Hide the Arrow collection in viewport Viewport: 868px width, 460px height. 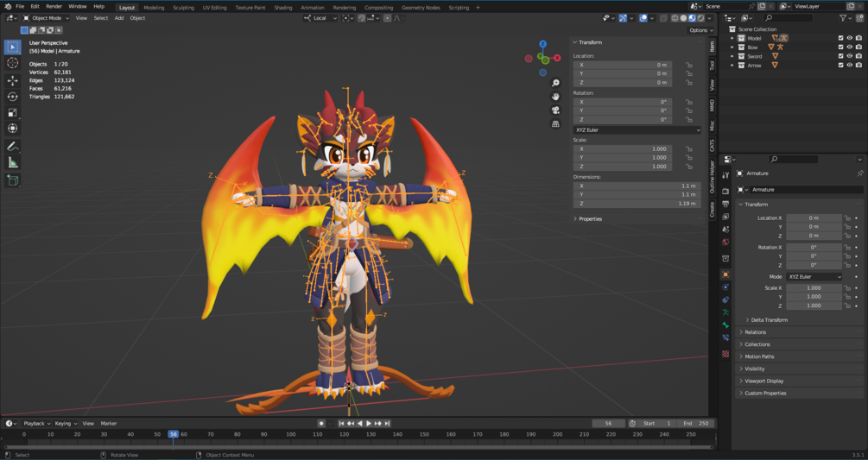[x=850, y=66]
